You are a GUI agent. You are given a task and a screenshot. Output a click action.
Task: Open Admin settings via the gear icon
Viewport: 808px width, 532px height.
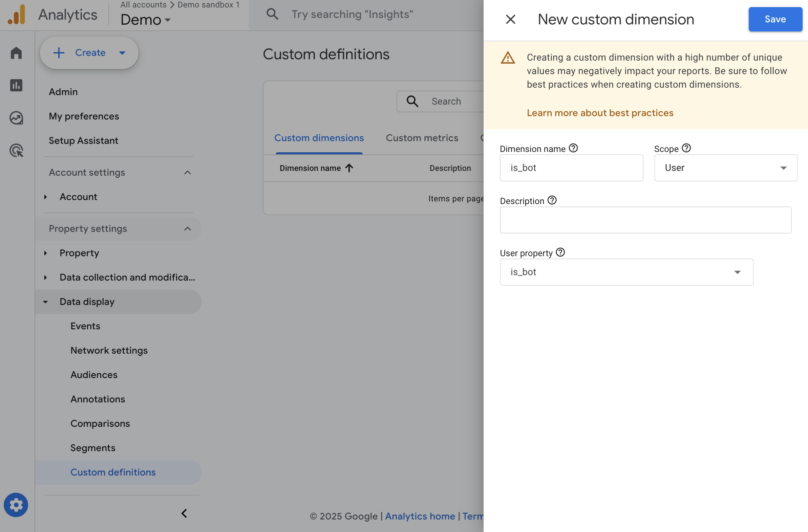tap(16, 505)
